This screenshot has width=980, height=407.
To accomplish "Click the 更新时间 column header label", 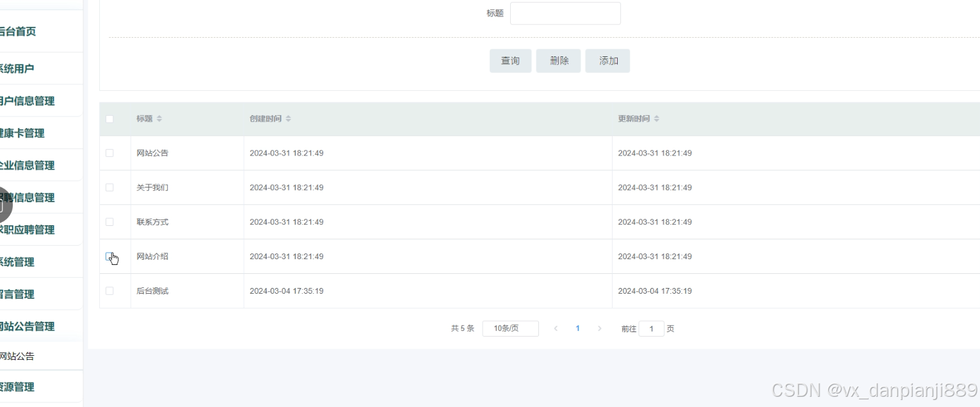I will click(634, 119).
